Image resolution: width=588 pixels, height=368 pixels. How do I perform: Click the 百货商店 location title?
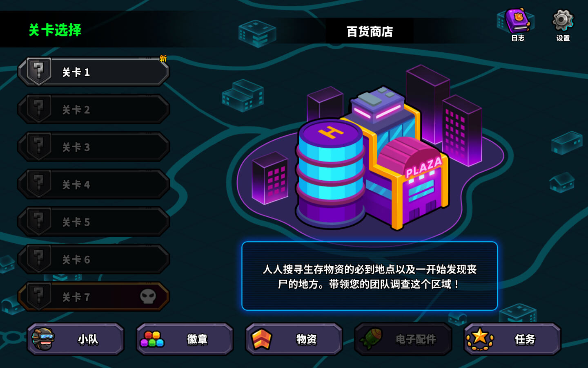click(x=370, y=31)
